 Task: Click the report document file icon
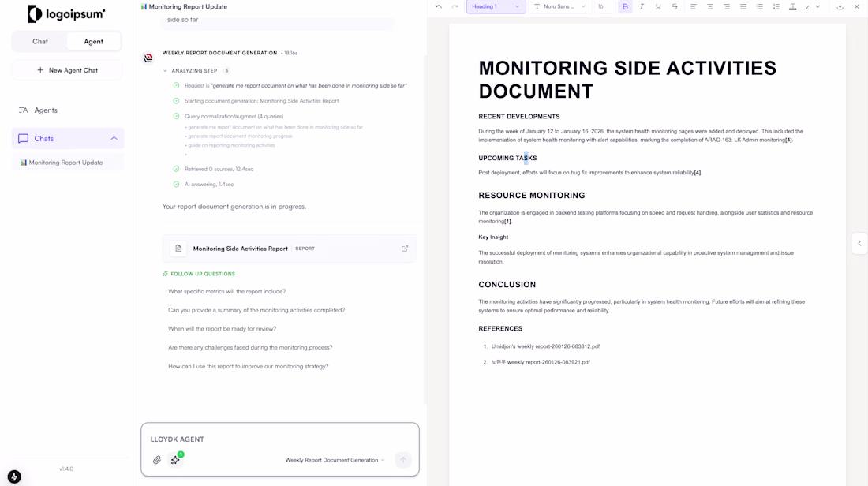click(178, 249)
